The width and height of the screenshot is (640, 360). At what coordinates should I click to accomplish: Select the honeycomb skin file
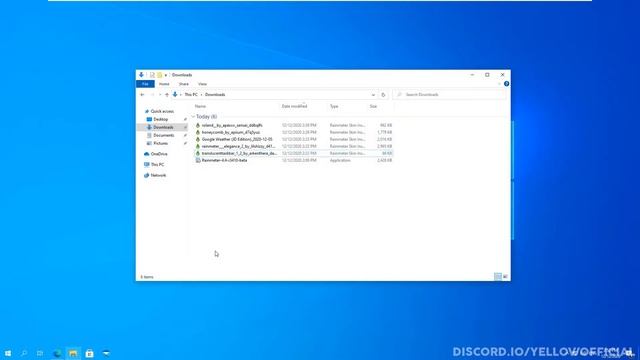[293, 132]
